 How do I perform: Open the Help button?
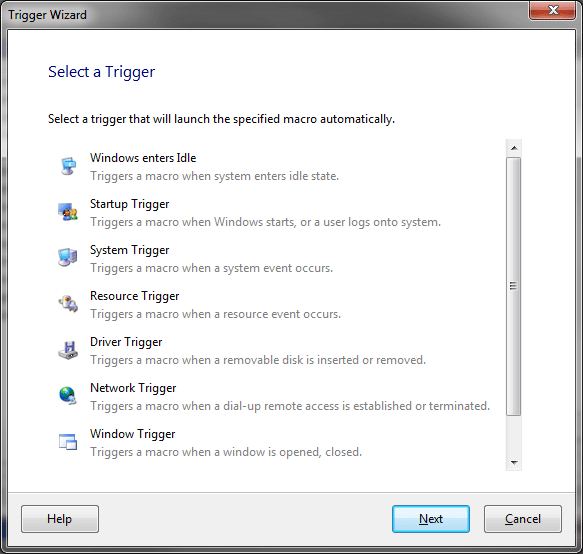[x=60, y=519]
